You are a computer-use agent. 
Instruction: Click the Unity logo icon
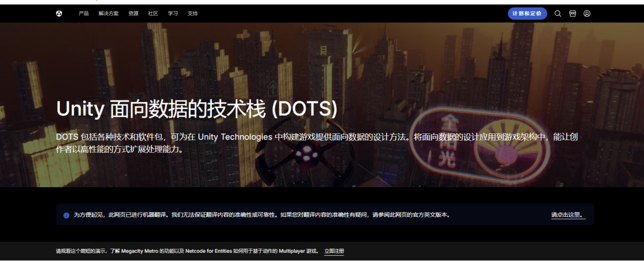[59, 14]
